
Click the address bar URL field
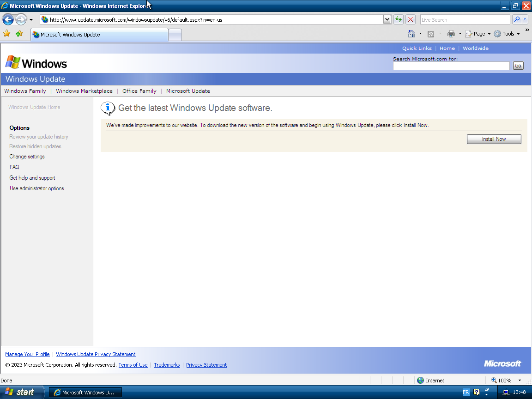tap(216, 20)
